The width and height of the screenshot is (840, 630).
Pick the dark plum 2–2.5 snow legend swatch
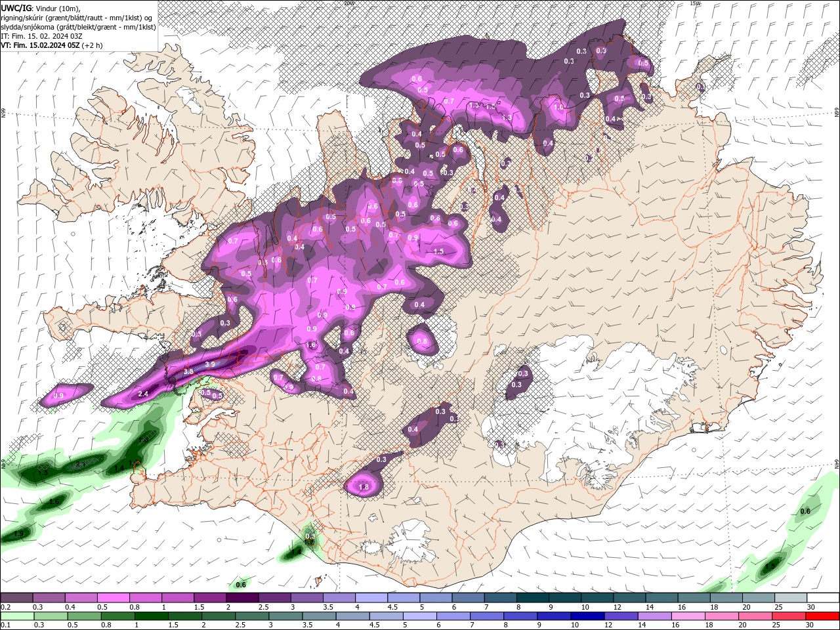click(242, 598)
